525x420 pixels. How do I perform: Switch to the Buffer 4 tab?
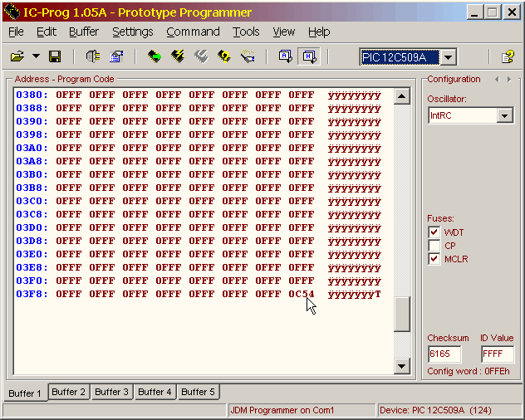[x=155, y=392]
